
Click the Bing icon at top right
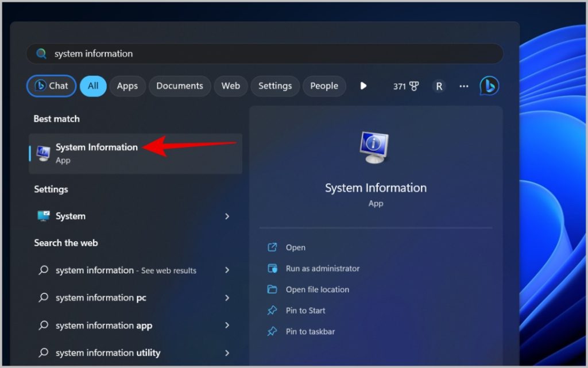click(489, 86)
